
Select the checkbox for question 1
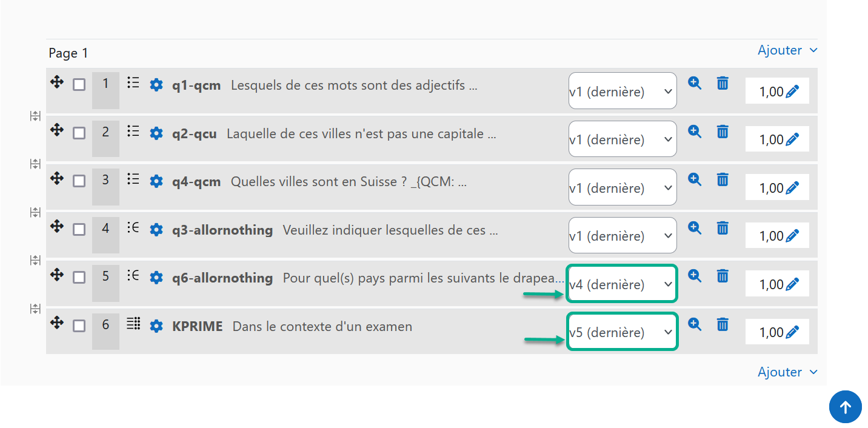pyautogui.click(x=79, y=85)
